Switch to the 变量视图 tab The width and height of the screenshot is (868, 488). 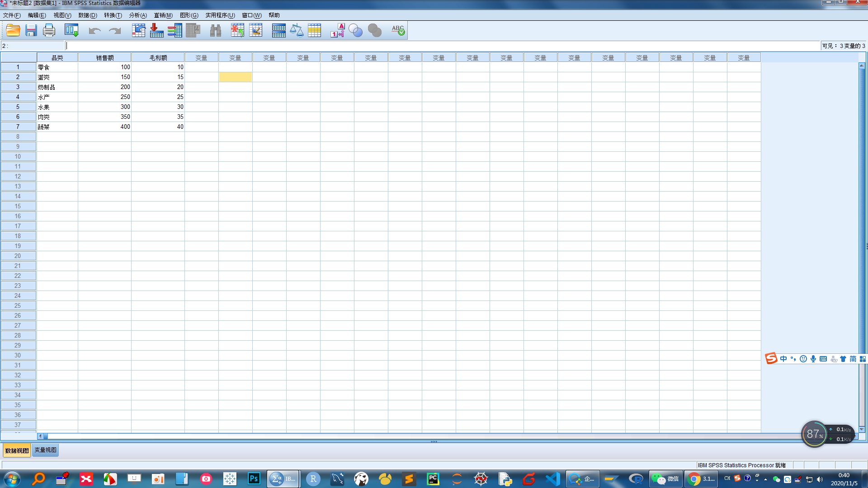(45, 450)
